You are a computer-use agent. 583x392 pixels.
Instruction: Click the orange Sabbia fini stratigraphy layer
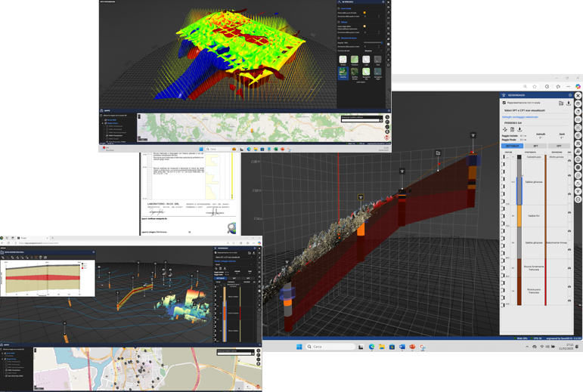(519, 216)
